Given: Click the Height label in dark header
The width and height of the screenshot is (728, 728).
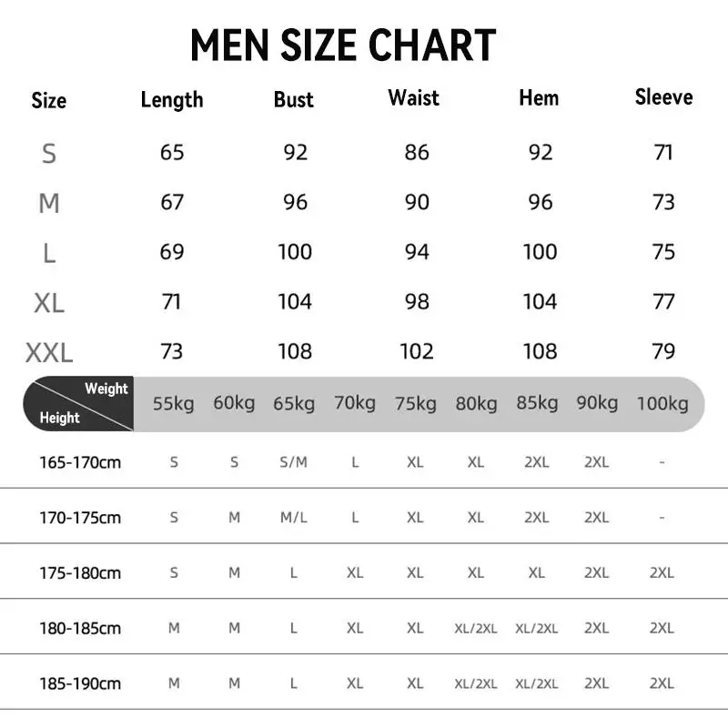Looking at the screenshot, I should (x=59, y=418).
